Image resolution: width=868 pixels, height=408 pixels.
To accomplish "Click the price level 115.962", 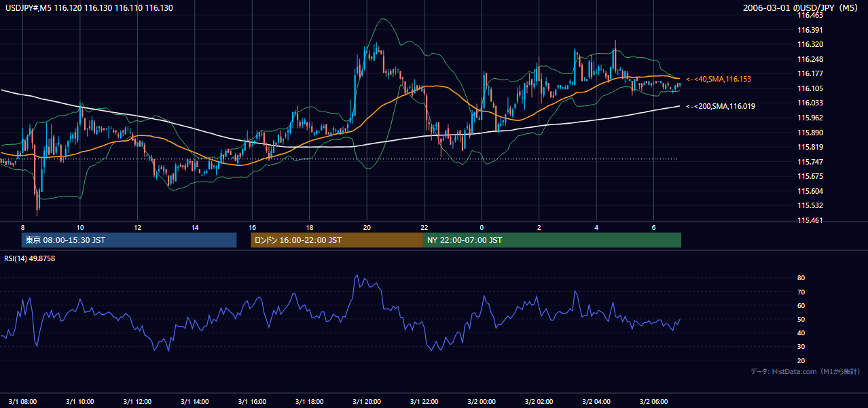I will click(x=810, y=118).
